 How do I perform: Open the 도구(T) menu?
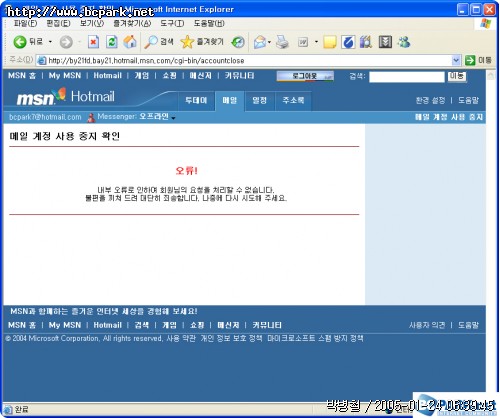click(x=172, y=23)
